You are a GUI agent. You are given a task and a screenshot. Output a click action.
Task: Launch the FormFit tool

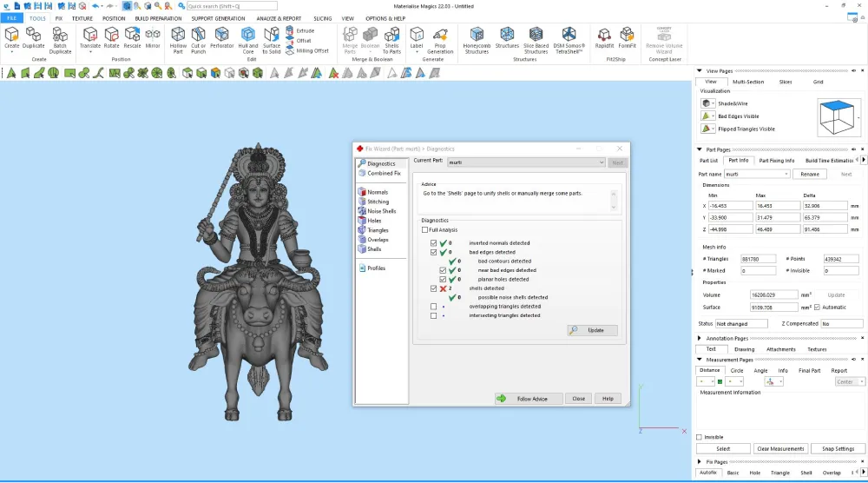coord(628,39)
